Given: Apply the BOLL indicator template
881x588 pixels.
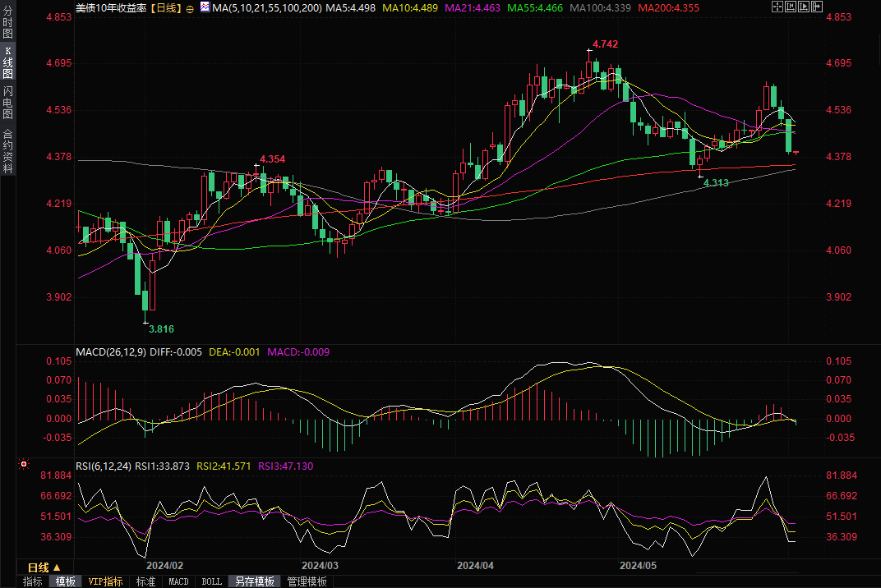Looking at the screenshot, I should [x=211, y=581].
